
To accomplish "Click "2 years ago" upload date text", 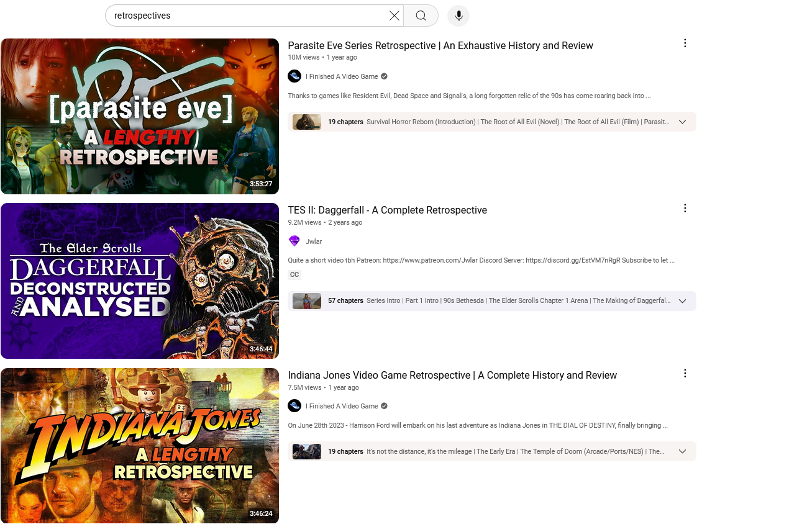I will (345, 222).
